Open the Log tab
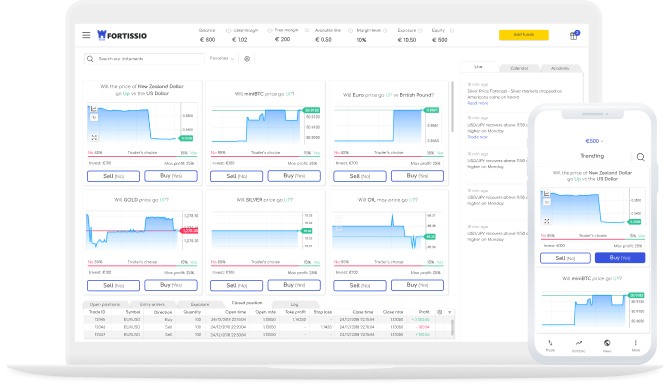 pos(294,305)
